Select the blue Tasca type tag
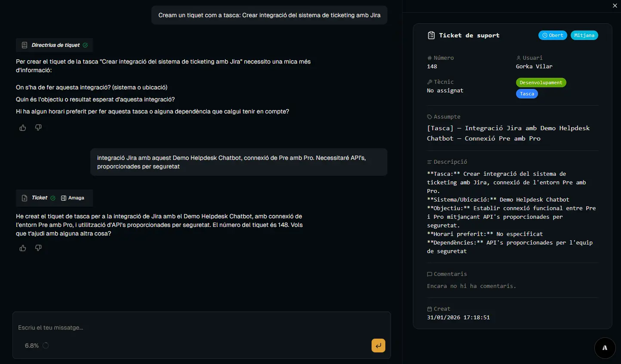Screen dimensions: 621x364 click(x=527, y=94)
